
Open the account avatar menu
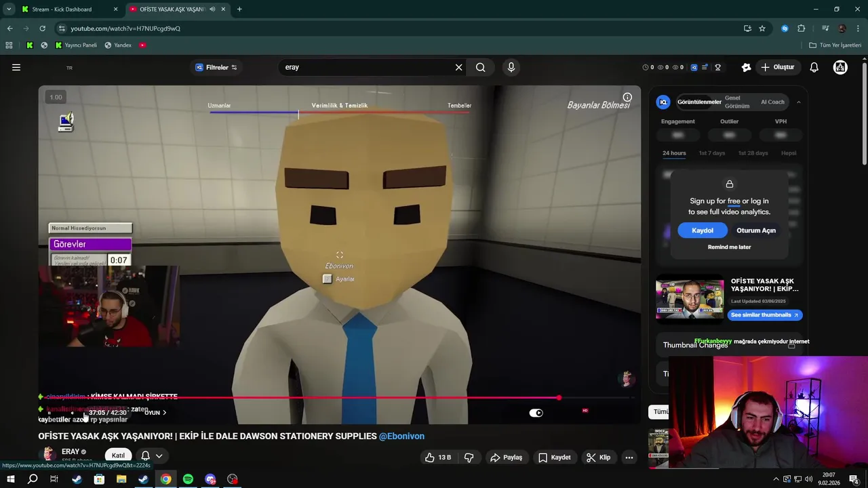(840, 67)
